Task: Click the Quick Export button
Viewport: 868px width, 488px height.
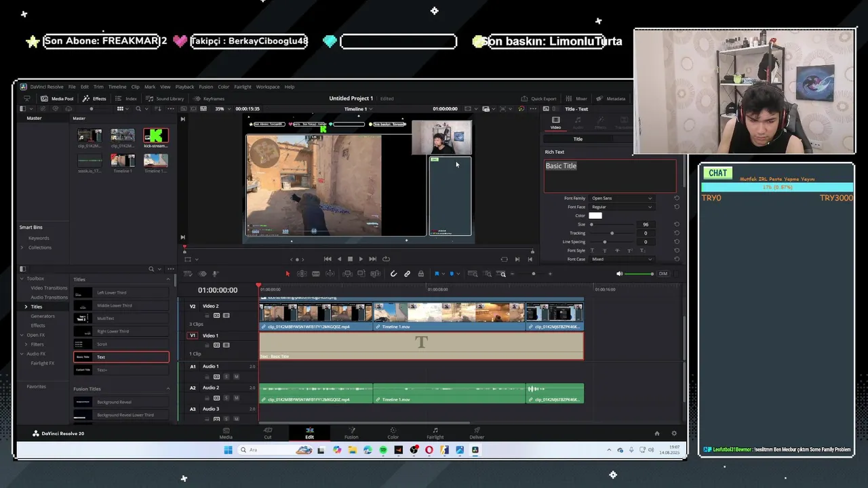Action: (x=538, y=98)
